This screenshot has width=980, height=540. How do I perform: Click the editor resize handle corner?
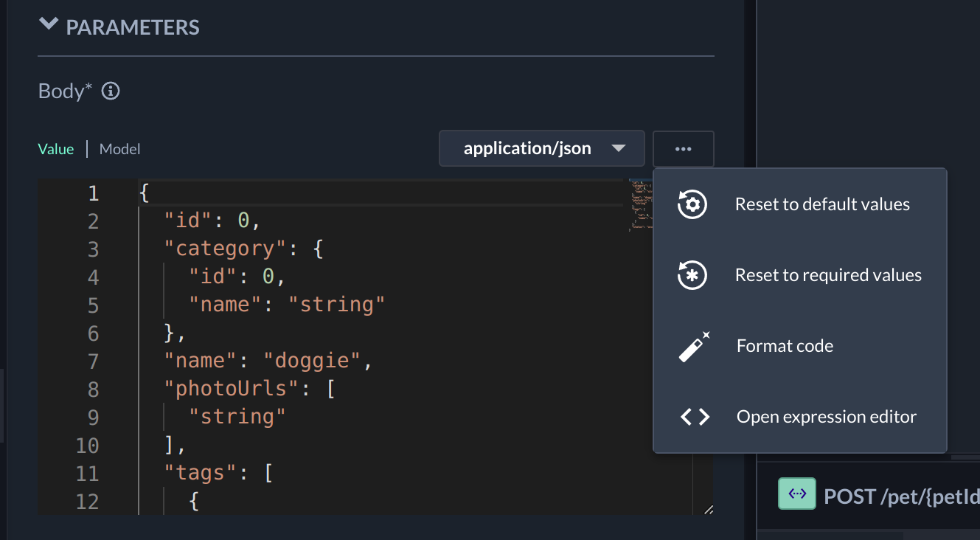click(x=708, y=509)
